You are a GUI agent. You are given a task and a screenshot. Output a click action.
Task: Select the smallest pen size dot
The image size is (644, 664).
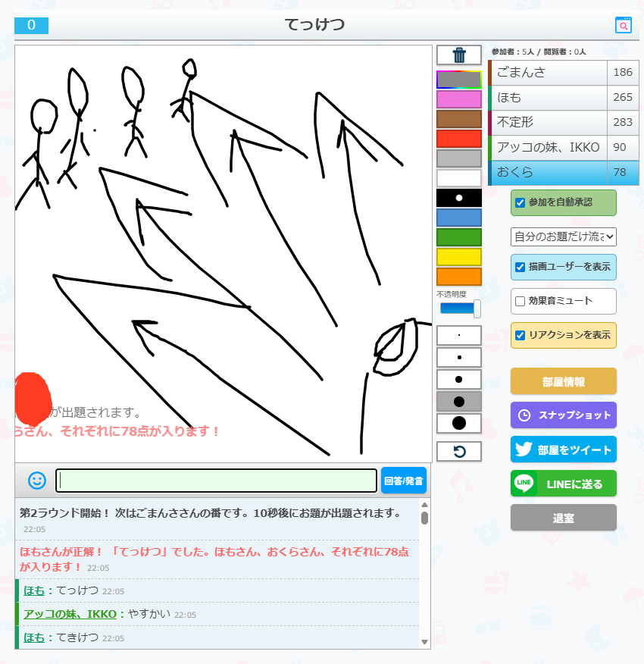pyautogui.click(x=458, y=334)
